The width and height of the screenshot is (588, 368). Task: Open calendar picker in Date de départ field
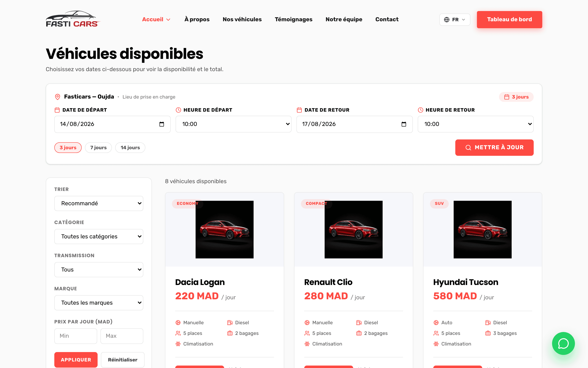tap(161, 124)
